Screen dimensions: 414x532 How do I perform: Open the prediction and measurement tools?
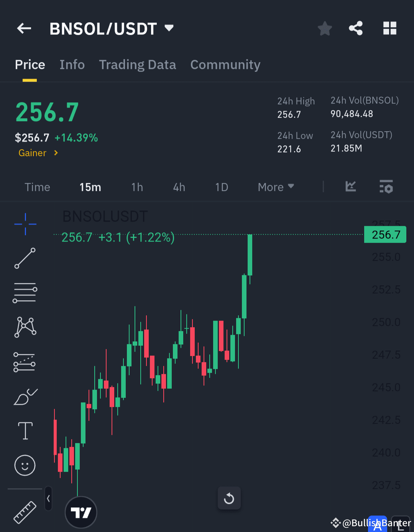[x=25, y=361]
